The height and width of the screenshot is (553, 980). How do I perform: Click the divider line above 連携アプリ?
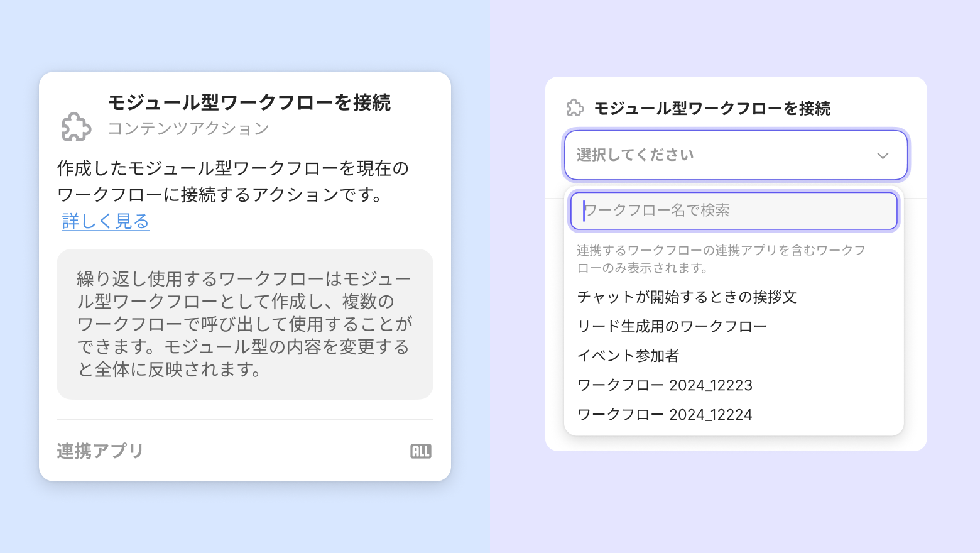coord(244,419)
